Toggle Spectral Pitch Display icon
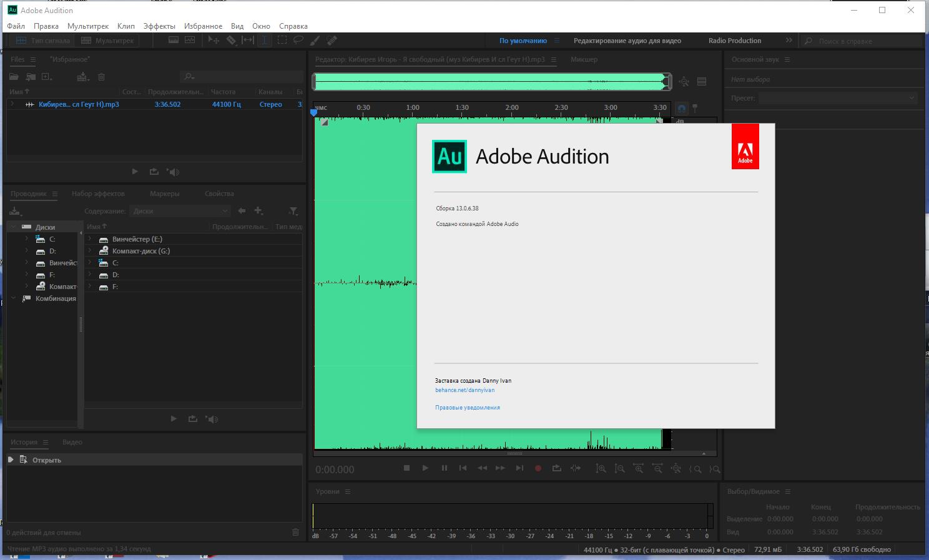Viewport: 929px width, 560px height. pos(190,41)
